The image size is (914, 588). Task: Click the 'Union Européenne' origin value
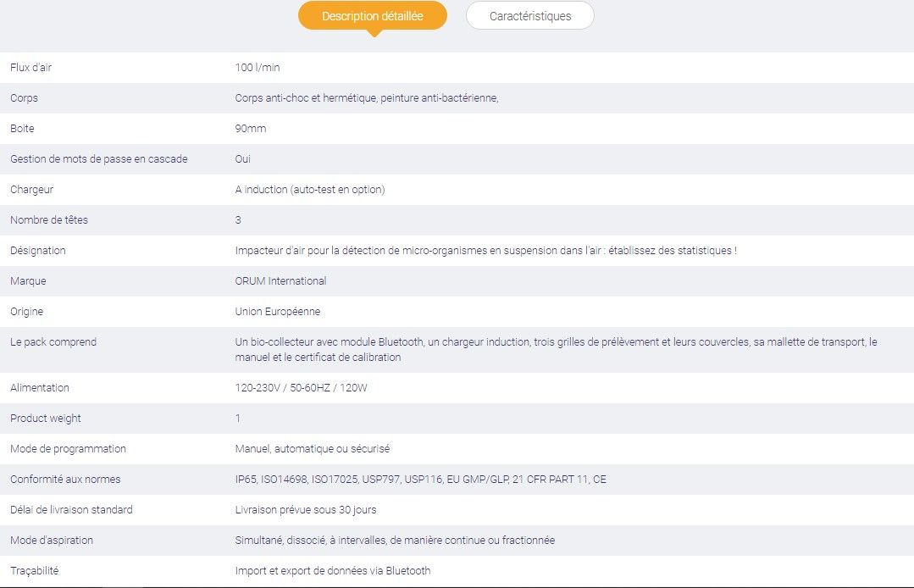tap(278, 312)
